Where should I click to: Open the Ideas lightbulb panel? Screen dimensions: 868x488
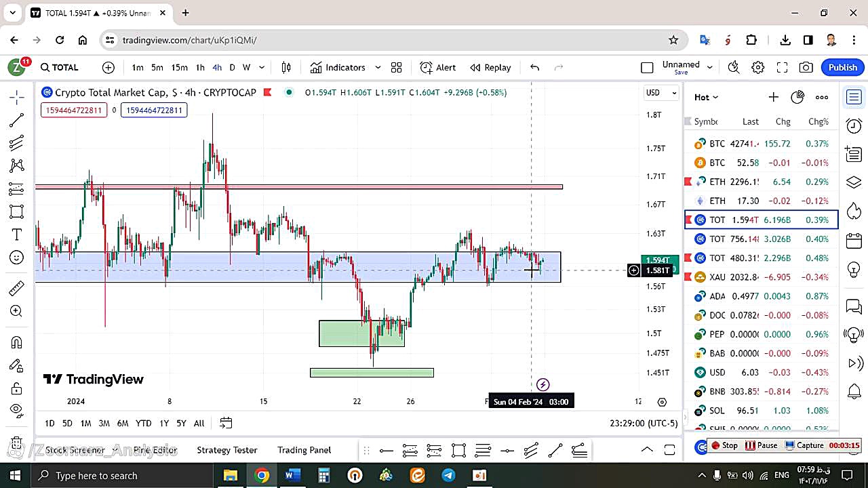(x=854, y=269)
